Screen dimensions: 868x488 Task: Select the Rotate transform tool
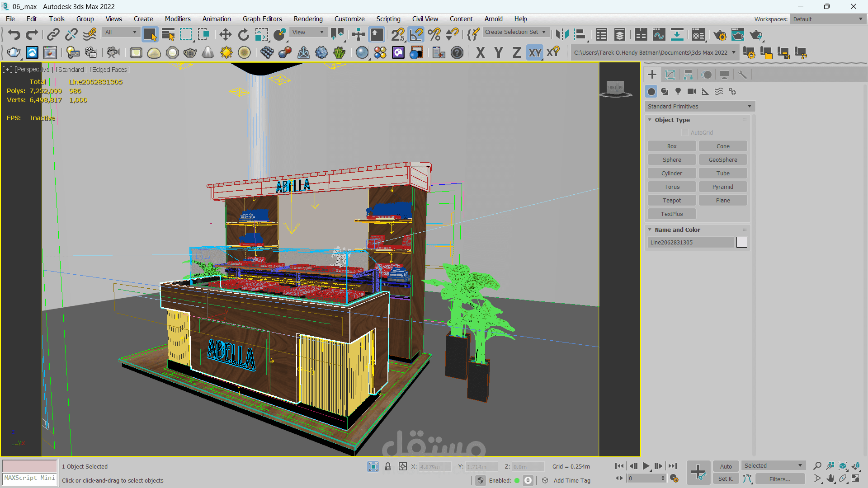[243, 35]
